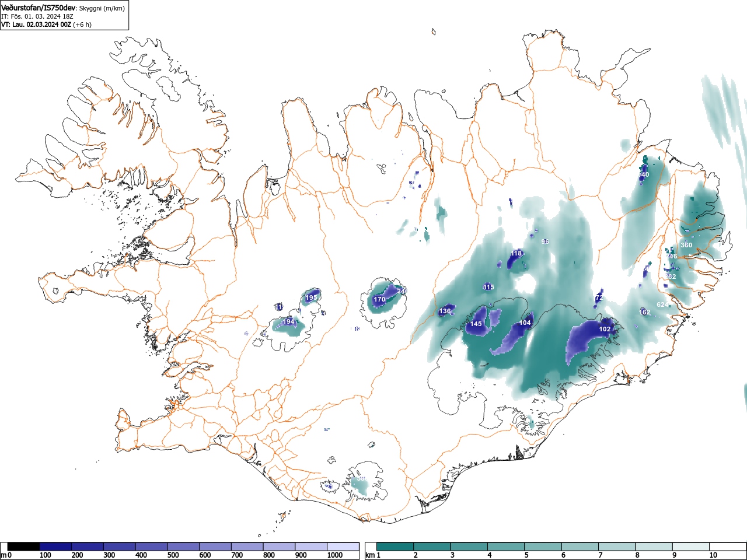Click the '145' visibility value on map

pyautogui.click(x=476, y=324)
